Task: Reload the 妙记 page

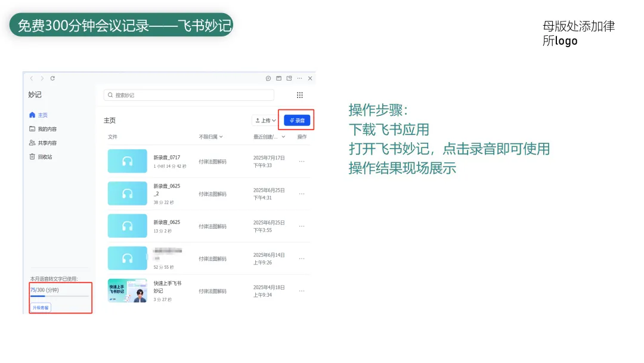Action: click(x=52, y=78)
